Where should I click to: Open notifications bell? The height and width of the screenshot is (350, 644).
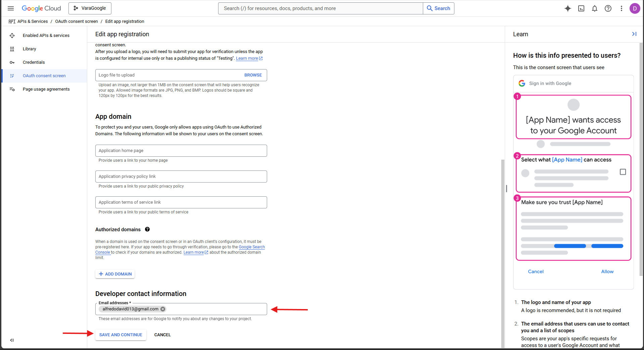pos(595,8)
